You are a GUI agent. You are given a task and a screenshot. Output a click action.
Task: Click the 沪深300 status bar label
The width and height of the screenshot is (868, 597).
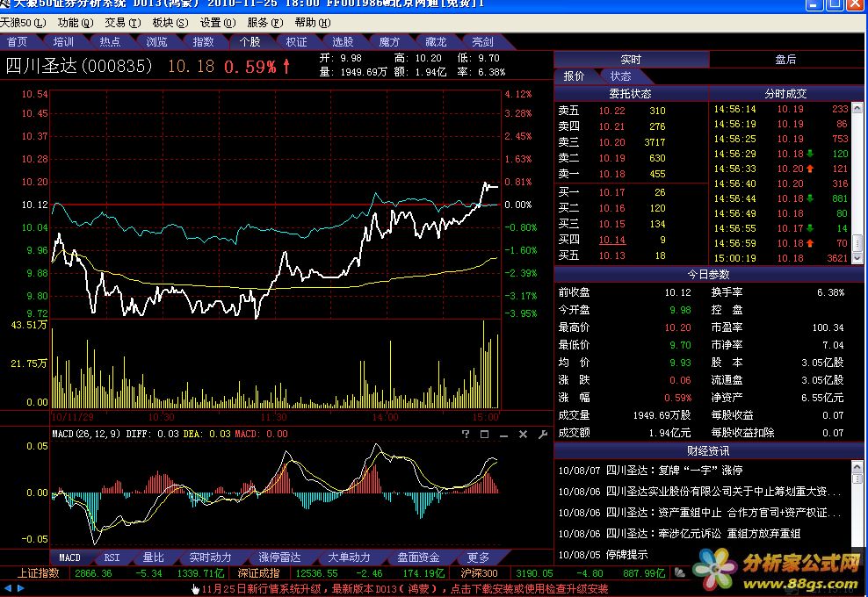(479, 573)
